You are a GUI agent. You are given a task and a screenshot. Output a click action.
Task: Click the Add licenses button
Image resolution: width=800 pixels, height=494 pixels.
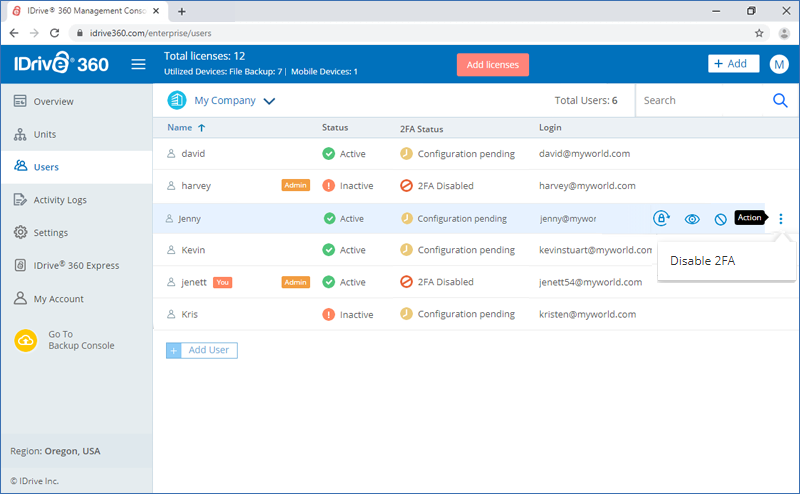[492, 65]
